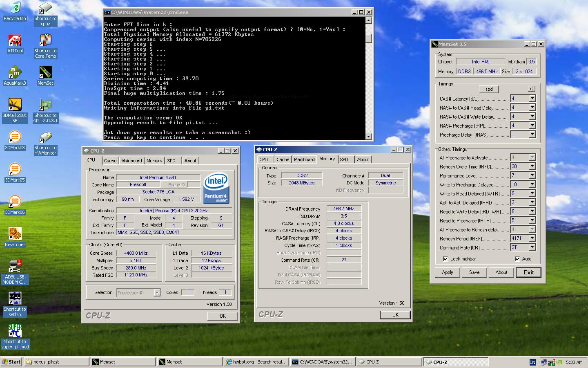The image size is (588, 368).
Task: Open the Start menu
Action: [x=11, y=362]
